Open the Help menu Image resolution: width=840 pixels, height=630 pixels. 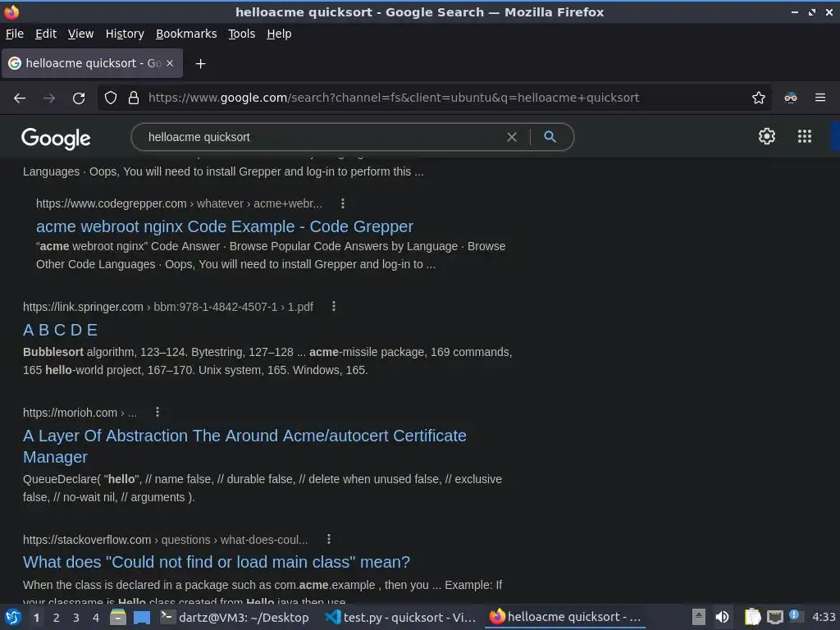pyautogui.click(x=279, y=34)
